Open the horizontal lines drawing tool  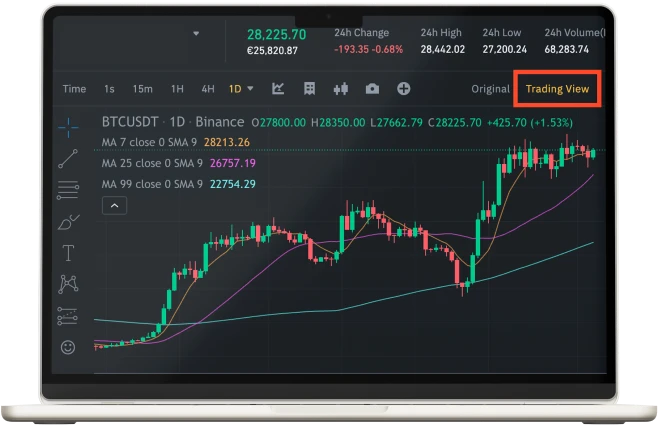68,189
